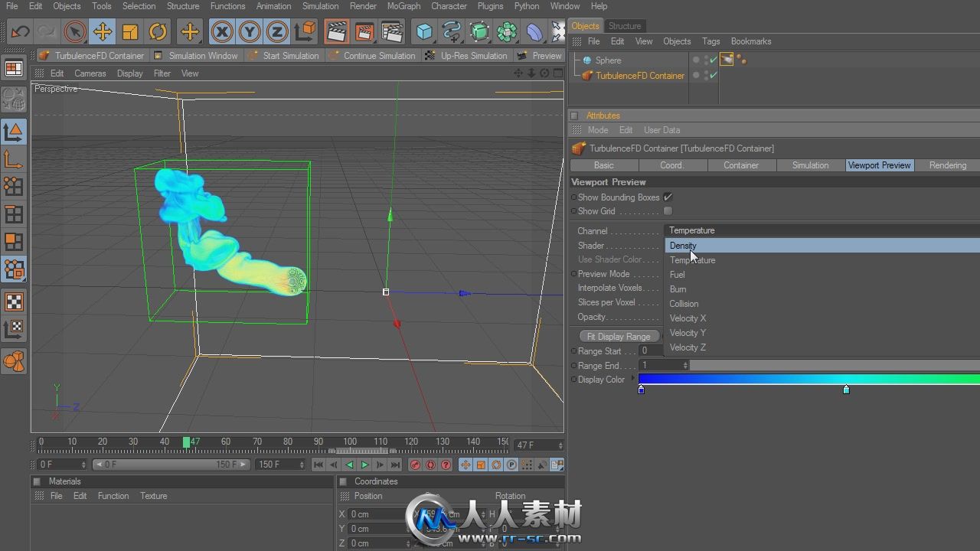The image size is (980, 551).
Task: Open the Simulation attributes tab
Action: pos(810,165)
